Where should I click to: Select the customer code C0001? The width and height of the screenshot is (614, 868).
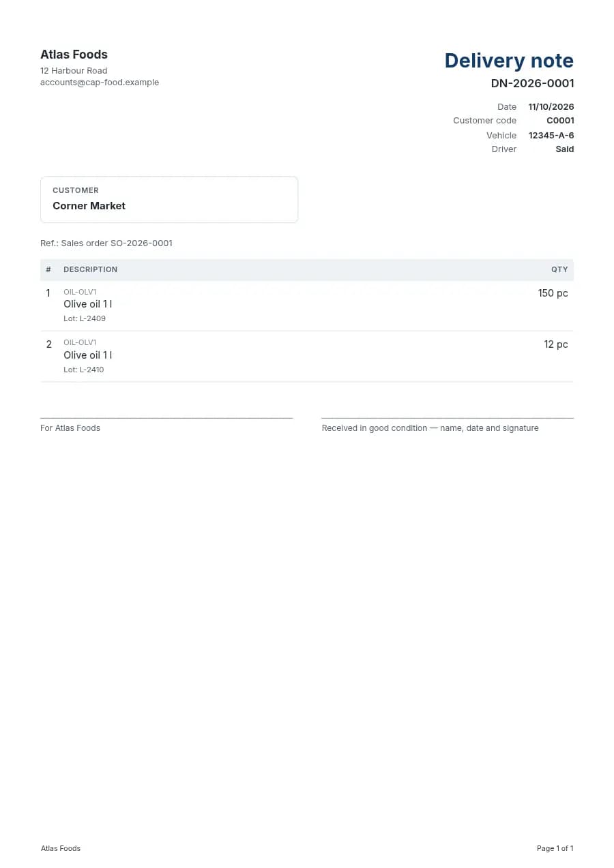click(x=560, y=121)
